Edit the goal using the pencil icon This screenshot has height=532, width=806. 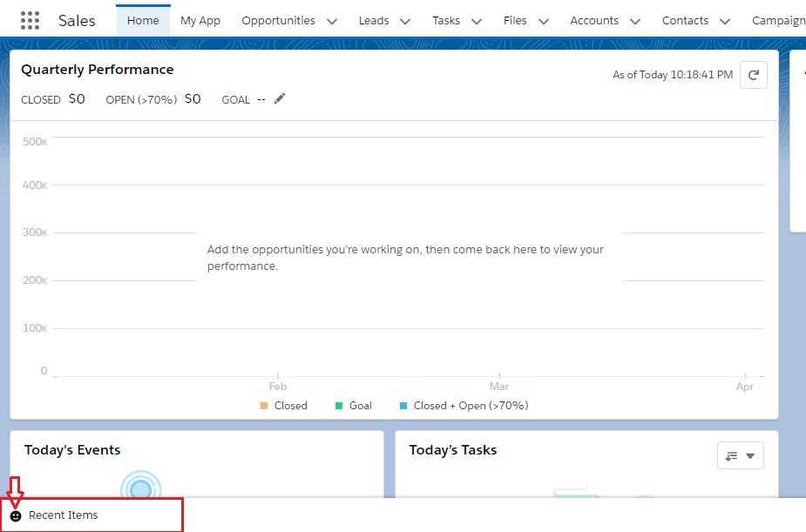279,98
